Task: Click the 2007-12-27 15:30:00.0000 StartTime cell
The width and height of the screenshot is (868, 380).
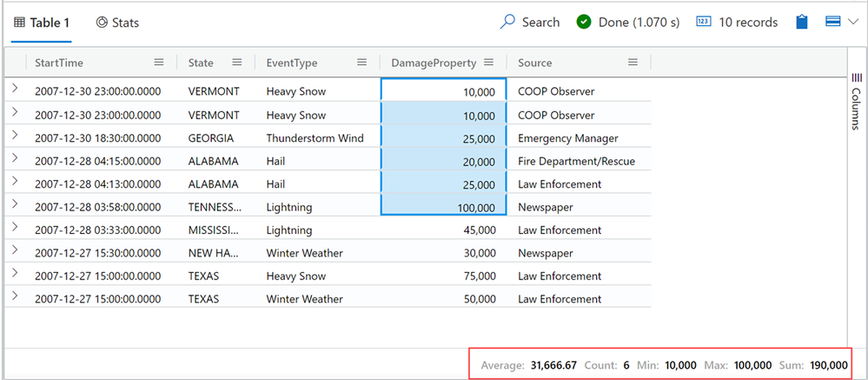Action: [98, 253]
